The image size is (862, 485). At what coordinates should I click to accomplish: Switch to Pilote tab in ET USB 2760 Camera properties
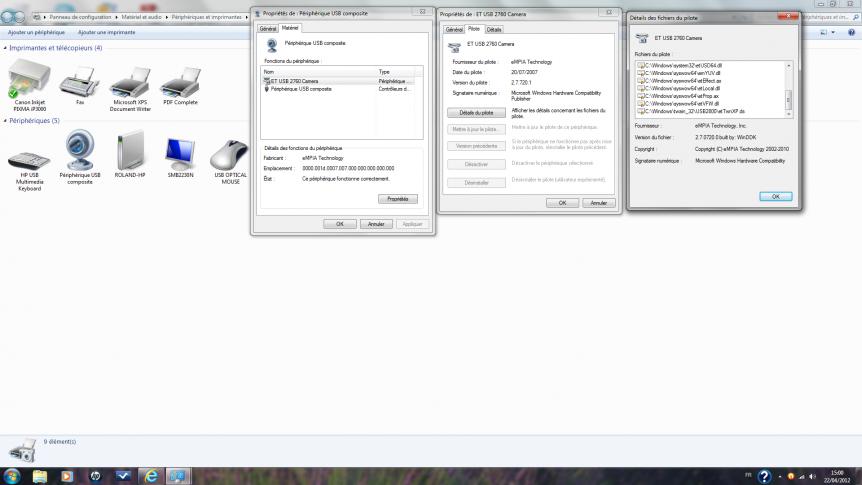click(x=474, y=29)
